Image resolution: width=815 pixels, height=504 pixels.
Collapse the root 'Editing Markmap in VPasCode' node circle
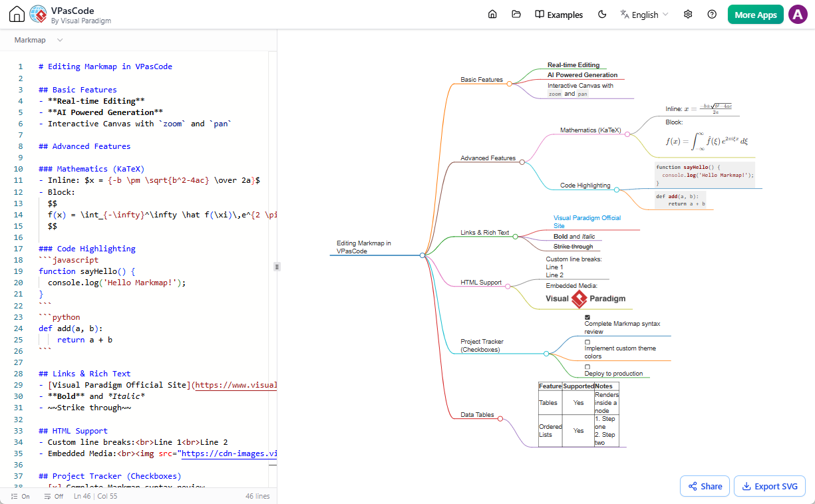click(x=422, y=255)
